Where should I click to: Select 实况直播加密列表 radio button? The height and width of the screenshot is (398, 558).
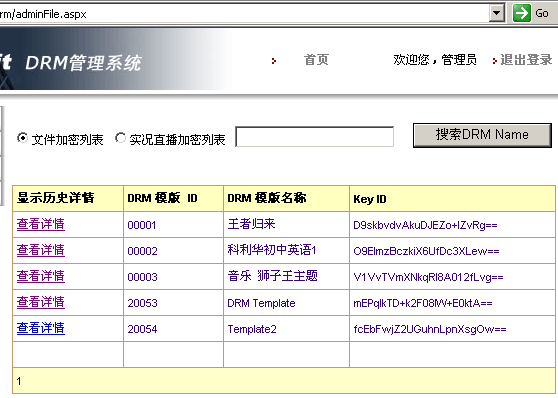[120, 138]
